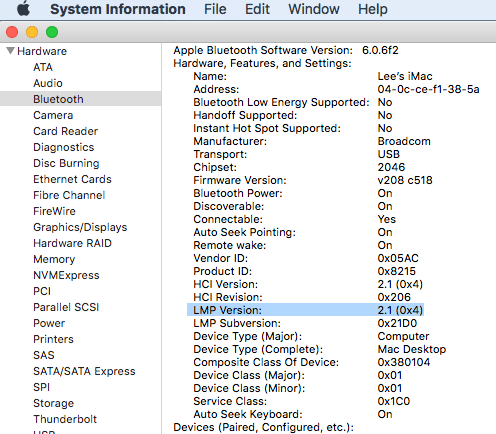Click Bluetooth Low Energy Supported row label
This screenshot has height=434, width=496.
[x=281, y=102]
